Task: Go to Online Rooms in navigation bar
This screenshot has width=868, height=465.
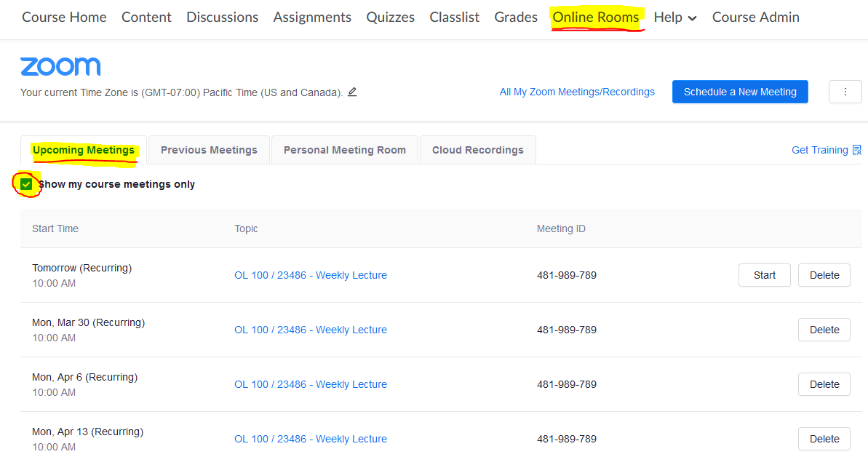Action: click(x=596, y=17)
